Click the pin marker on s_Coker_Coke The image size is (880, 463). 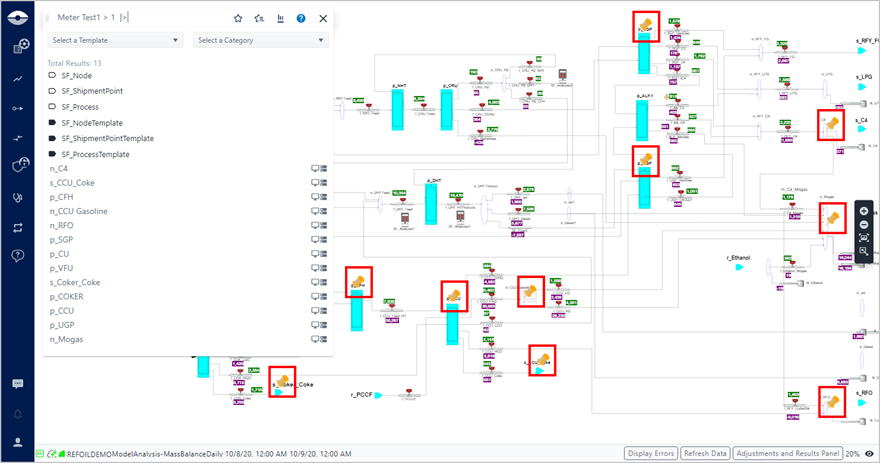pos(283,380)
